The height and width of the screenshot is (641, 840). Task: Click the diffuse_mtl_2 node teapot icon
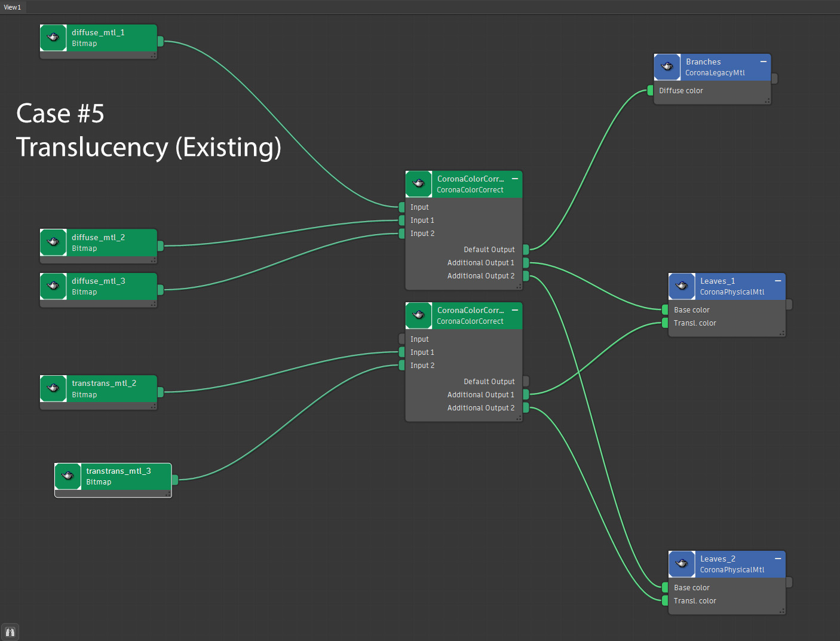[x=53, y=243]
